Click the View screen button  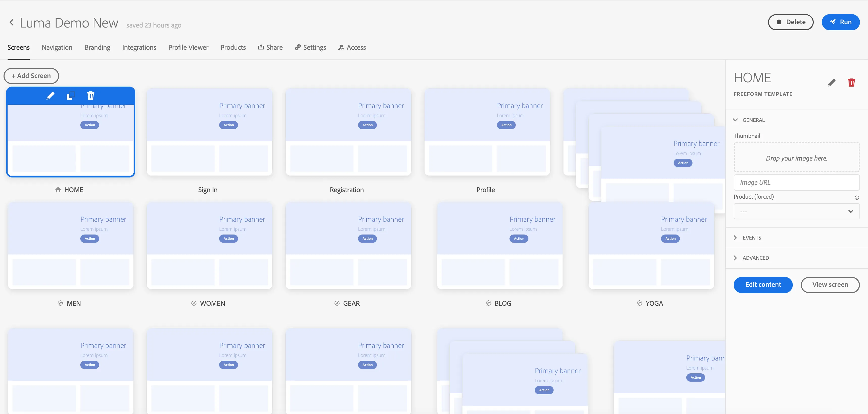(x=830, y=285)
